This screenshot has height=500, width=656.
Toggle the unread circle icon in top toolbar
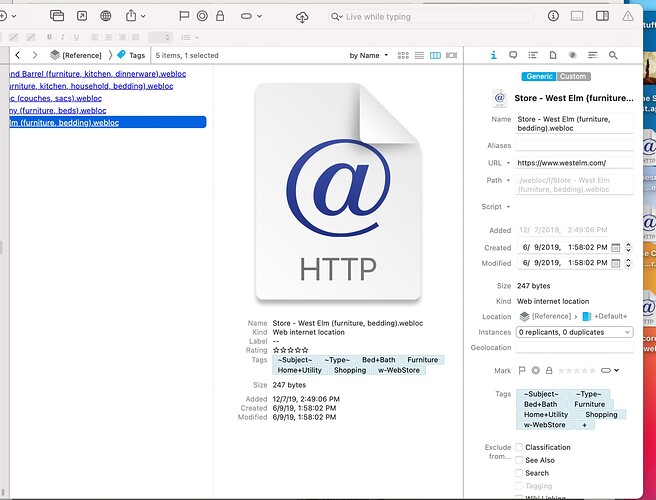[x=202, y=16]
